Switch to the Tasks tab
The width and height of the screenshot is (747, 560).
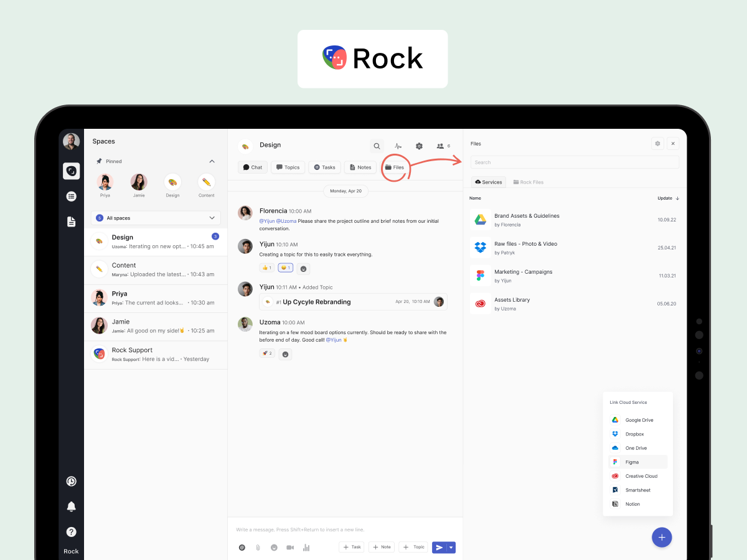tap(324, 167)
